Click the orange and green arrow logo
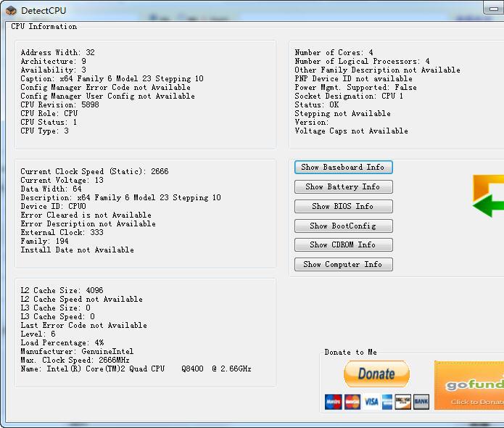Viewport: 504px width, 428px height. [489, 195]
